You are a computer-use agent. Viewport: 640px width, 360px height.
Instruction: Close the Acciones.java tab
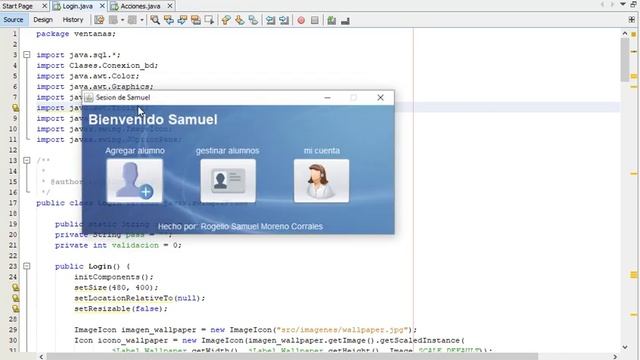pyautogui.click(x=170, y=6)
